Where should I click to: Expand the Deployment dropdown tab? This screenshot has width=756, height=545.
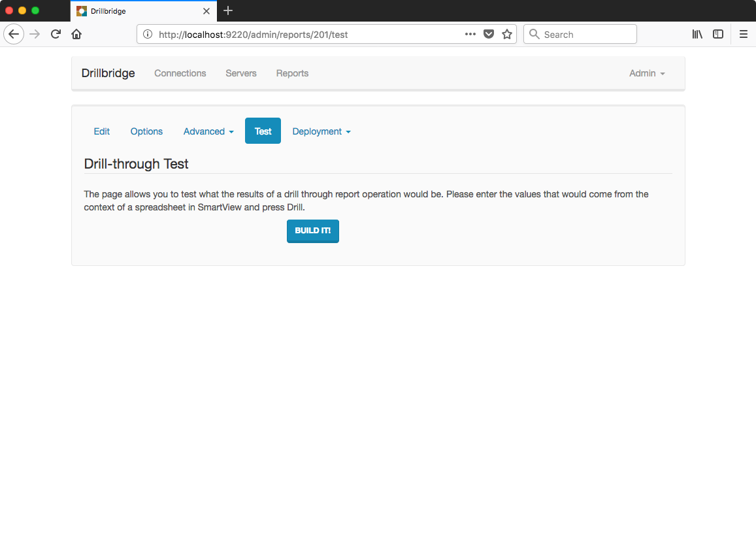(x=321, y=131)
